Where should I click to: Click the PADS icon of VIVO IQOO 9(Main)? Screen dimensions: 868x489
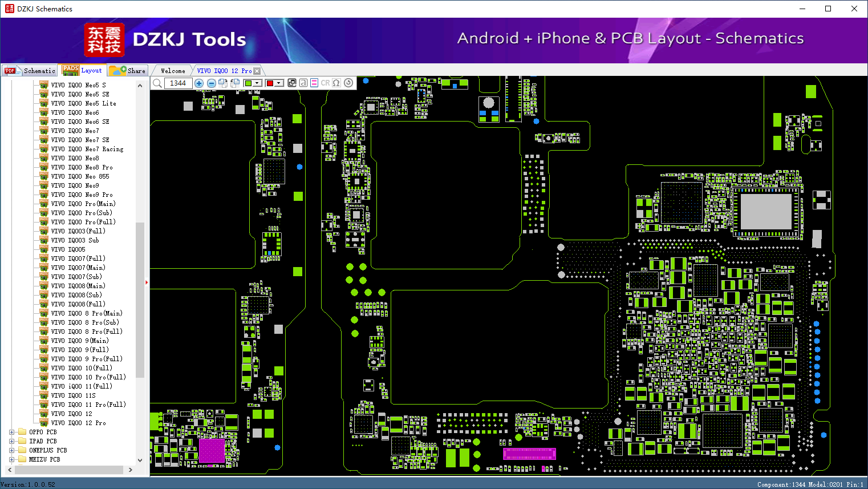coord(44,341)
